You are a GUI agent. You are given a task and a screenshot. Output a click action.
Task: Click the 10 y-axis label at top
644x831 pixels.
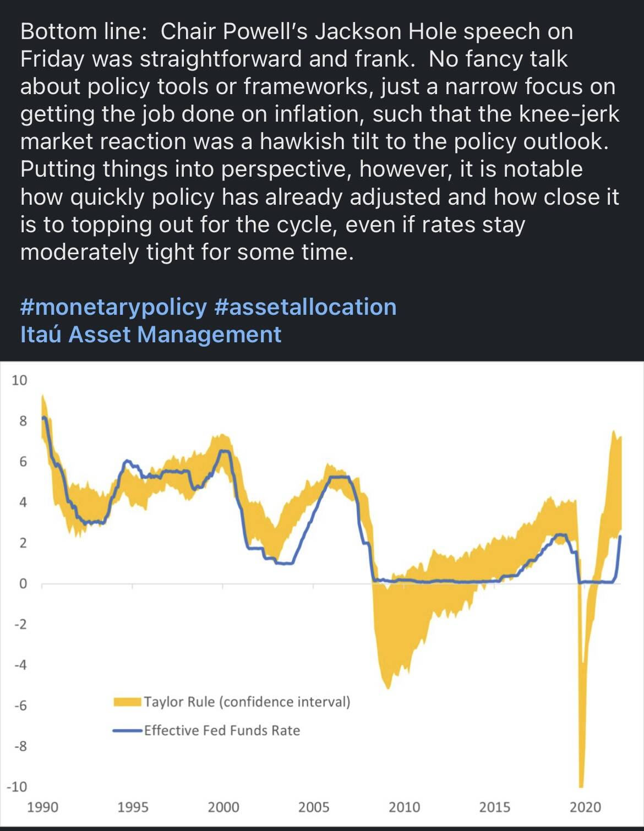coord(19,380)
